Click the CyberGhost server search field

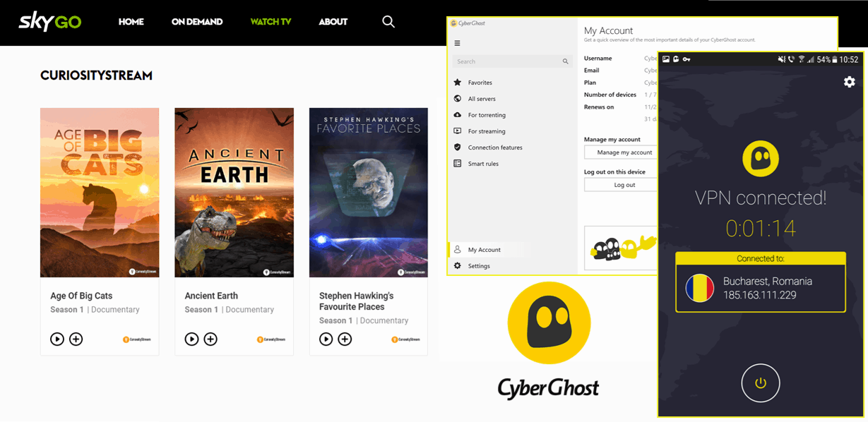tap(511, 61)
